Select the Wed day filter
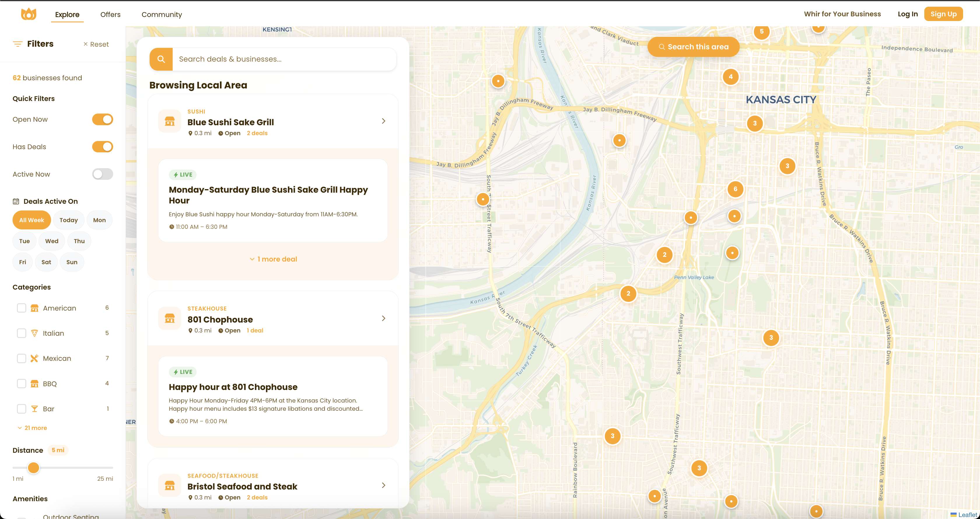Screen dimensions: 980x519 (52, 241)
